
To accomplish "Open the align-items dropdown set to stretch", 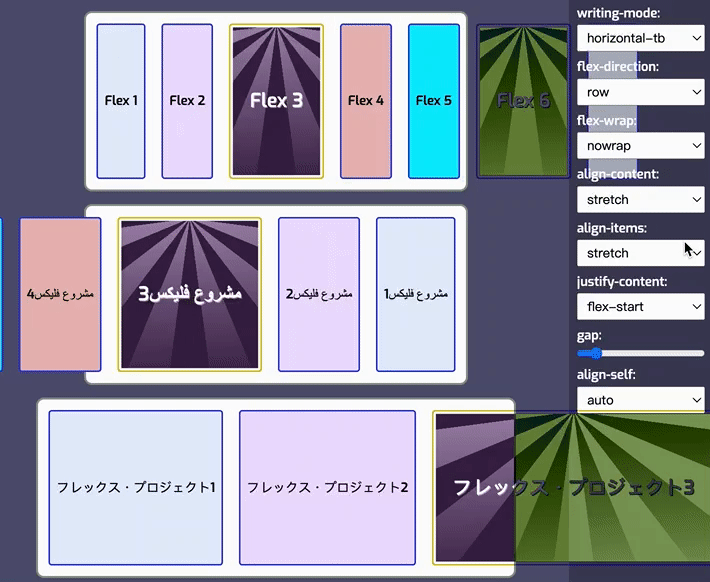I will [x=640, y=253].
